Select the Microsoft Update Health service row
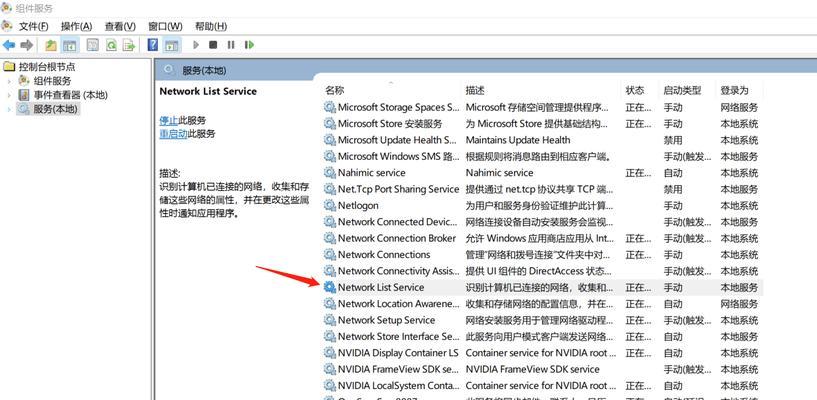817x400 pixels. pos(542,140)
